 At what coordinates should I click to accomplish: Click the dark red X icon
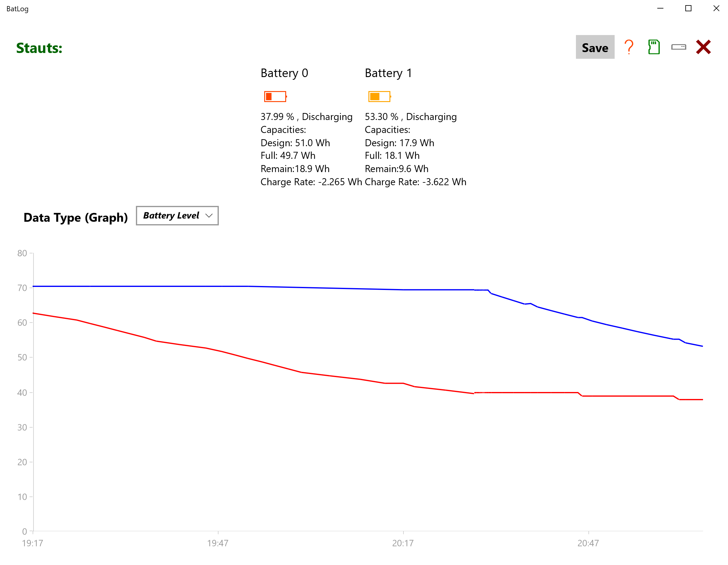[x=703, y=47]
